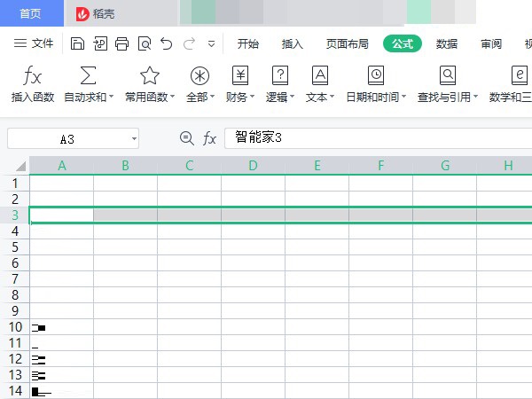Select column D header
The image size is (532, 399).
253,165
